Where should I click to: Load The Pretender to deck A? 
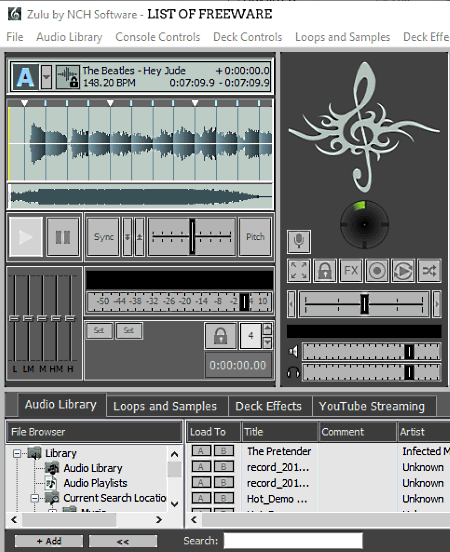[201, 451]
